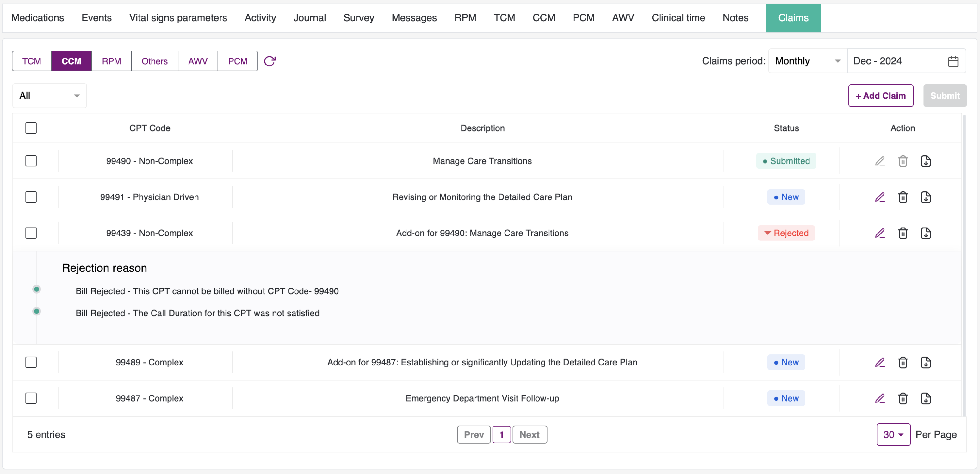Open the calendar picker for claims period
This screenshot has height=474, width=980.
point(953,61)
